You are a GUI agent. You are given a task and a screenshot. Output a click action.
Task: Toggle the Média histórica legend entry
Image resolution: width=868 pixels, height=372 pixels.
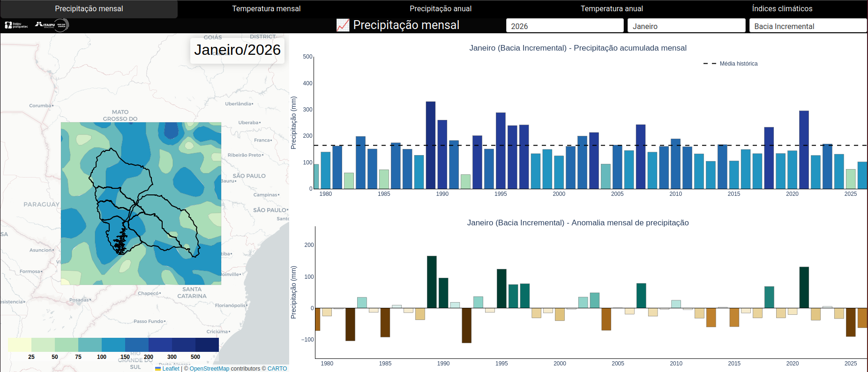(x=730, y=64)
